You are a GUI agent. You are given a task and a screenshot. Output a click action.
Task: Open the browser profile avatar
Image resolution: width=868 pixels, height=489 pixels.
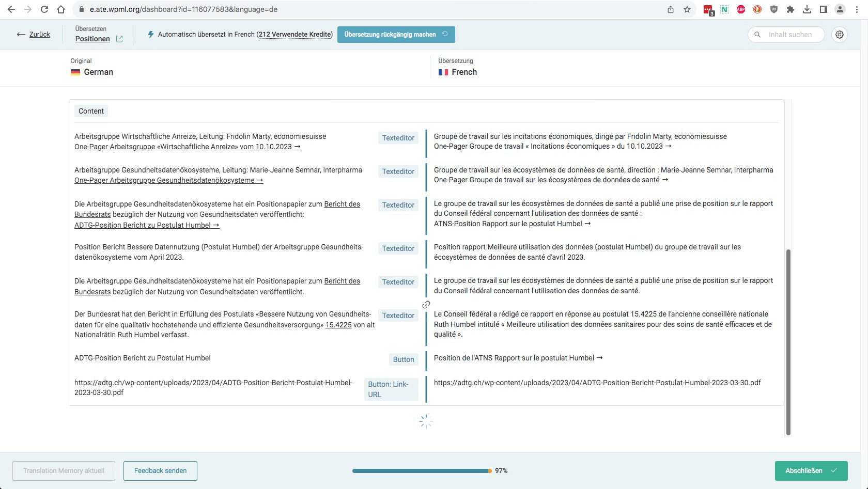tap(840, 9)
